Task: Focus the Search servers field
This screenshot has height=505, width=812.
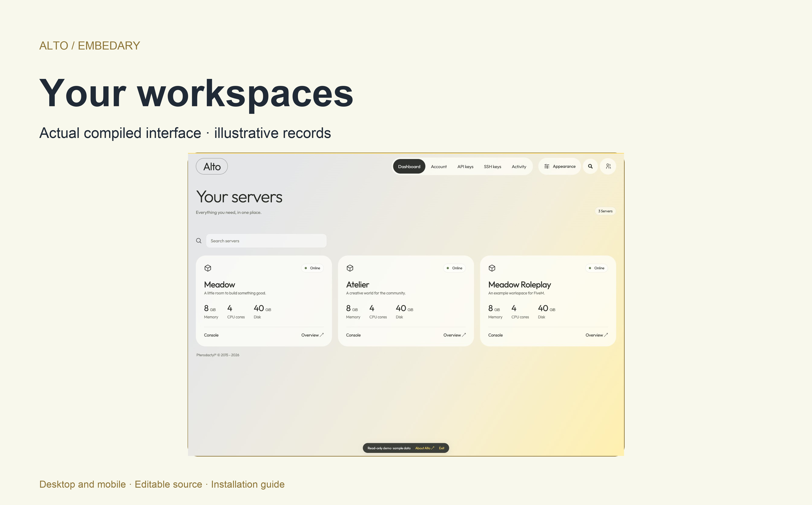Action: pos(266,241)
